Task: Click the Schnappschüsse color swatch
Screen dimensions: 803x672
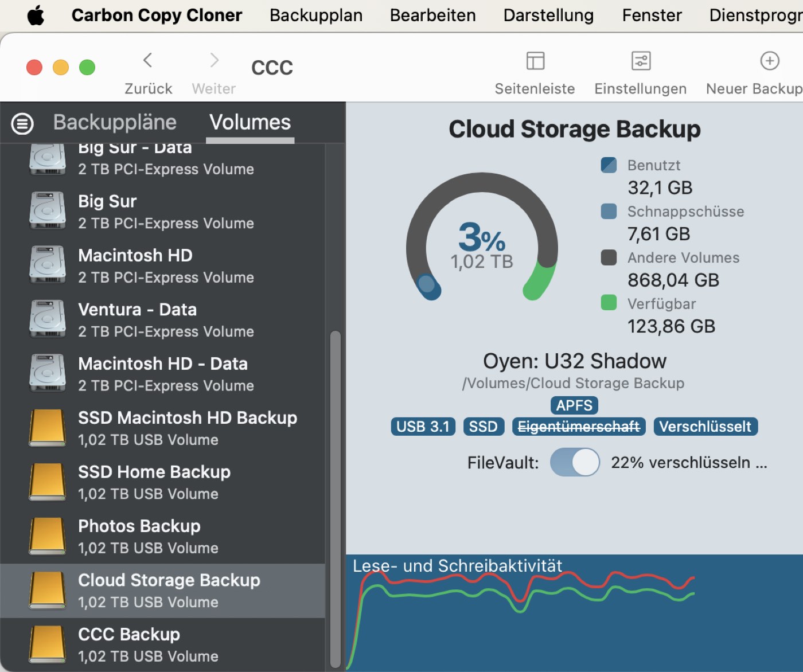Action: click(609, 211)
